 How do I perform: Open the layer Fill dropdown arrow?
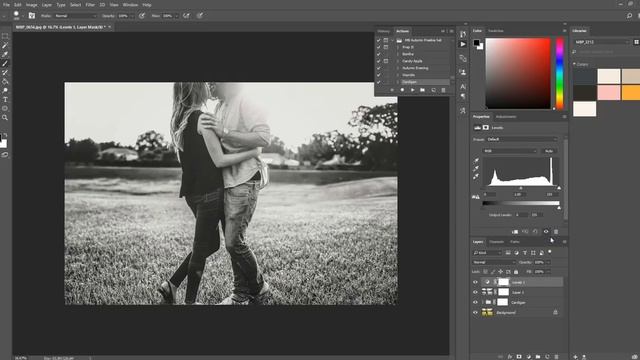(548, 271)
